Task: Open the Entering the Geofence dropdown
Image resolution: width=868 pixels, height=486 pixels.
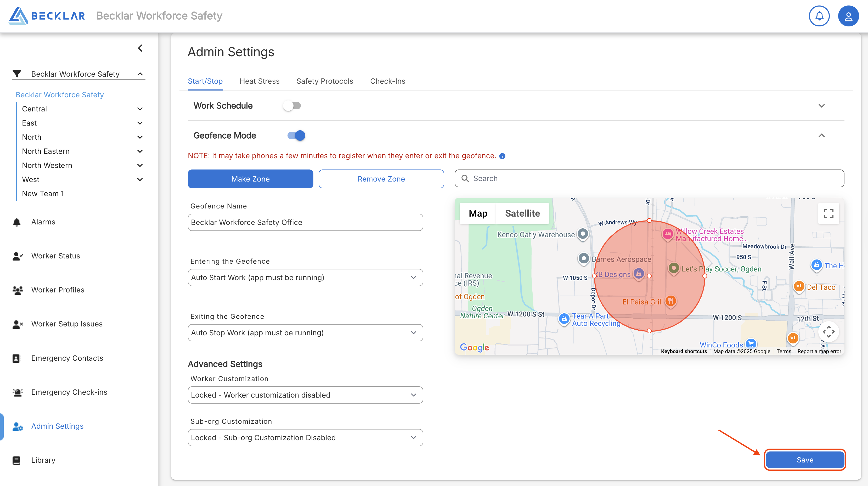Action: click(305, 277)
